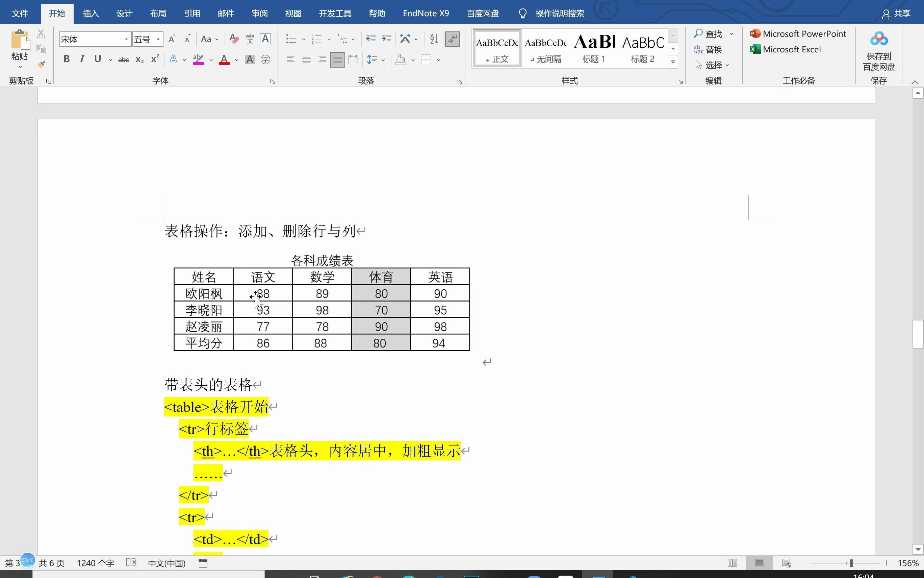
Task: Launch Microsoft Excel shortcut
Action: pyautogui.click(x=786, y=49)
